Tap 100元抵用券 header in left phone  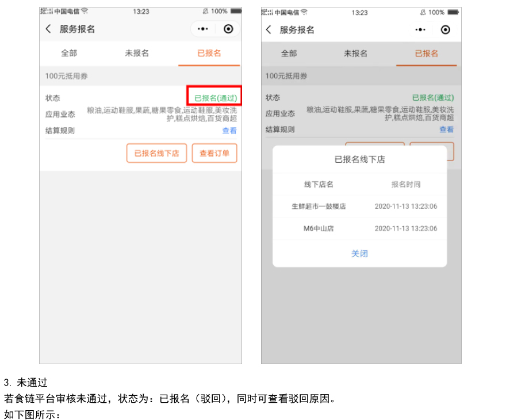(x=67, y=76)
